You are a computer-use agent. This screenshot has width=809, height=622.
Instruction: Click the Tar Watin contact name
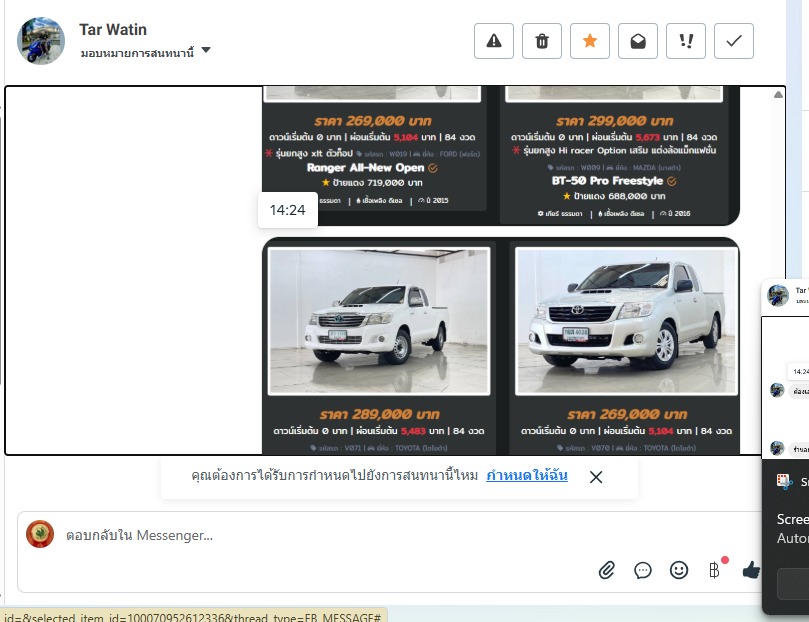(113, 30)
